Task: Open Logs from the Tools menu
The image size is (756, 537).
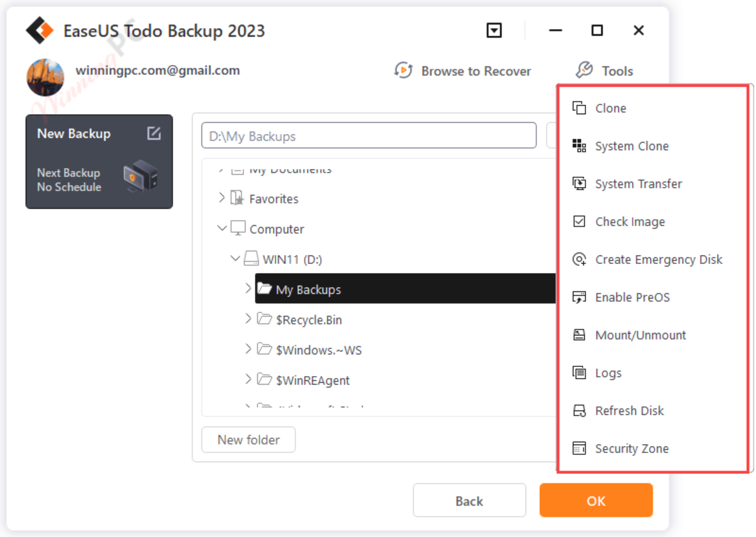Action: click(652, 373)
